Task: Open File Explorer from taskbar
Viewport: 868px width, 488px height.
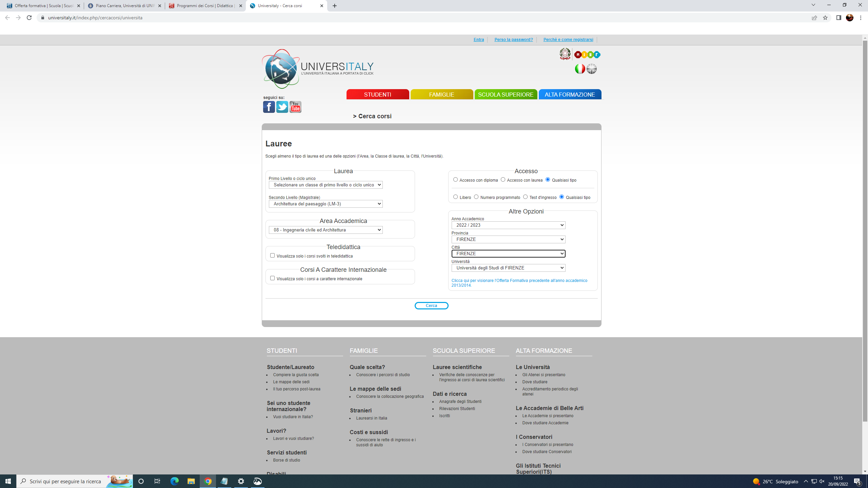Action: 191,481
